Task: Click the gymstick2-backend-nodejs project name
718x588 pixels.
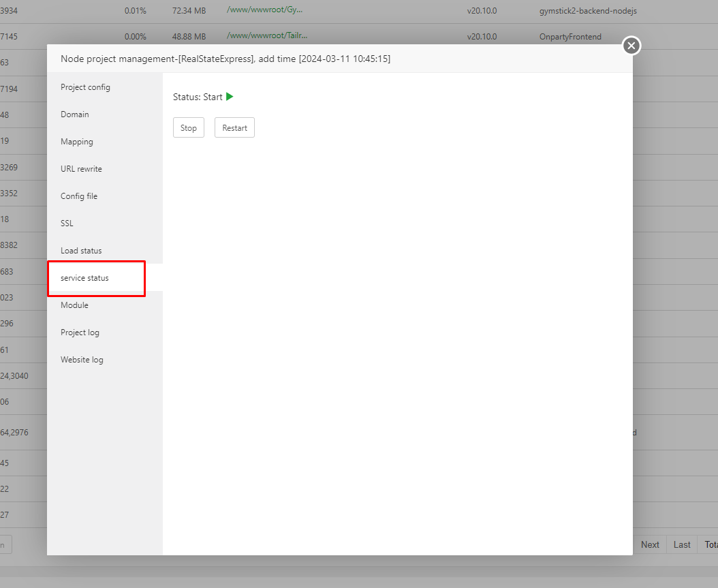Action: click(588, 10)
